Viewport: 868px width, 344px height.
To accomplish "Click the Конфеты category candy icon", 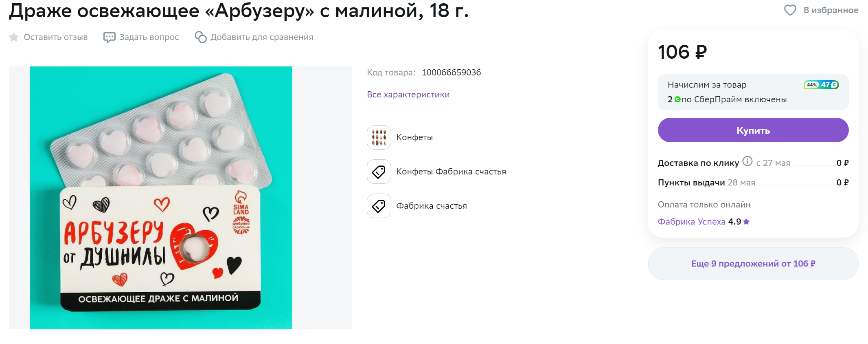I will (379, 137).
